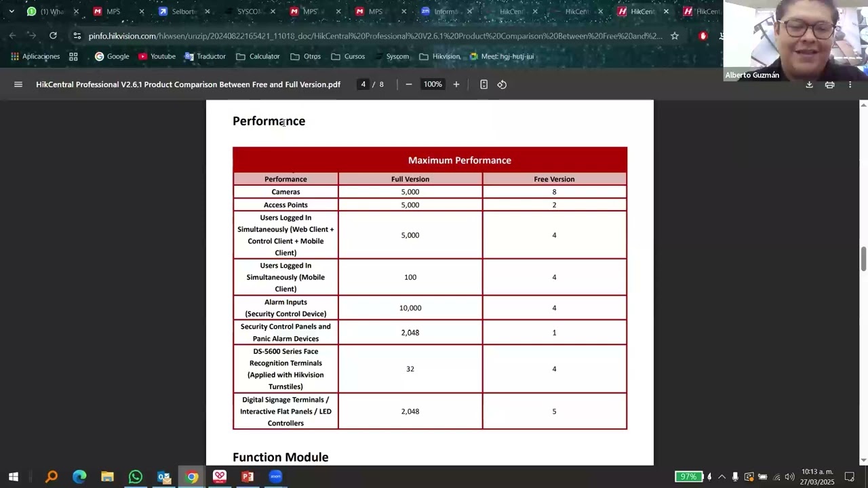Expand the Cursos bookmarks folder
The width and height of the screenshot is (868, 488).
[348, 56]
